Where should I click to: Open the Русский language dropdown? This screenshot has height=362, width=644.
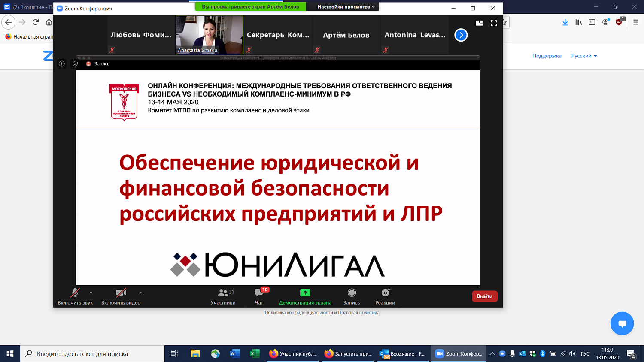[584, 56]
